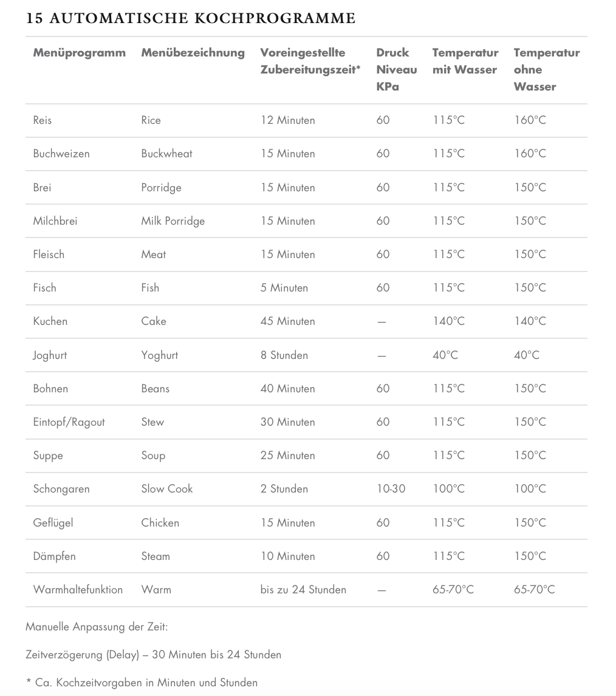The width and height of the screenshot is (616, 696).
Task: Click the '15 Automatische Kochprogramme' heading
Action: 191,18
